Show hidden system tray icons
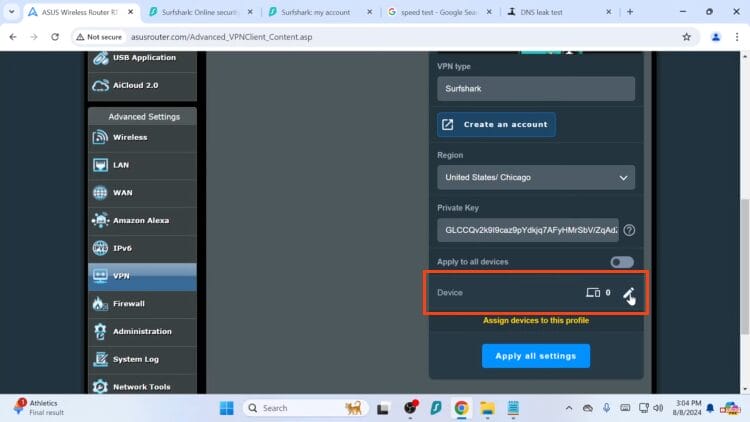 pyautogui.click(x=569, y=408)
